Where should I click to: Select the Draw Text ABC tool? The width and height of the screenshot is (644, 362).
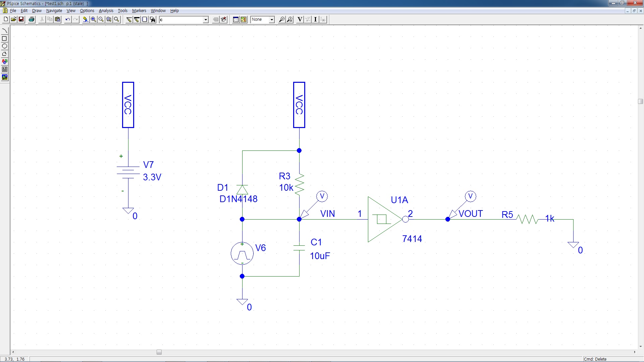tap(5, 62)
